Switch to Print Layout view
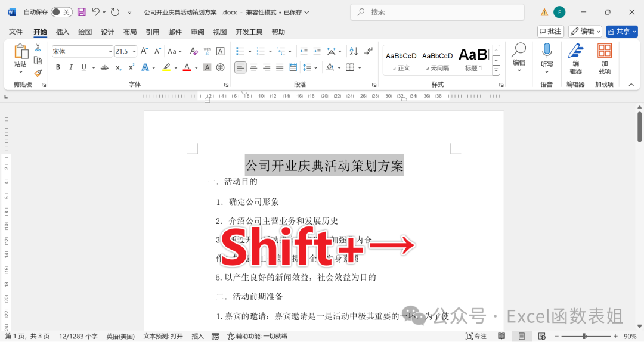The width and height of the screenshot is (644, 342). tap(521, 336)
